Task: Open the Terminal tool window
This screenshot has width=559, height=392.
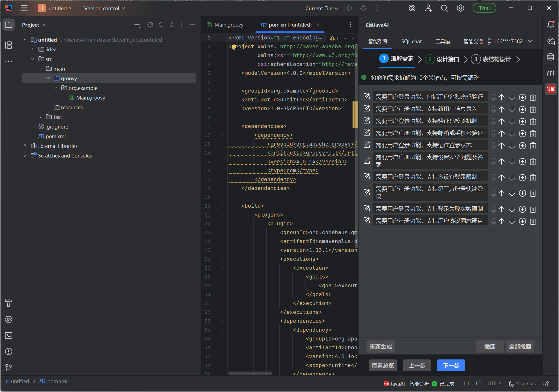Action: point(9,335)
